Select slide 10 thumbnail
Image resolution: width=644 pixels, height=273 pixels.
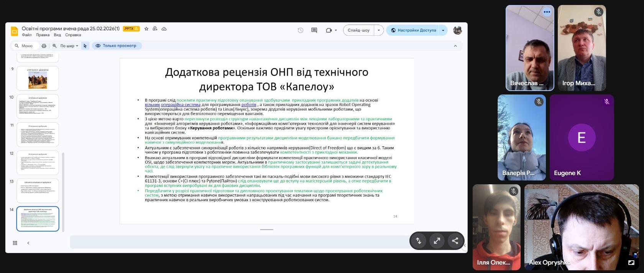[x=38, y=106]
